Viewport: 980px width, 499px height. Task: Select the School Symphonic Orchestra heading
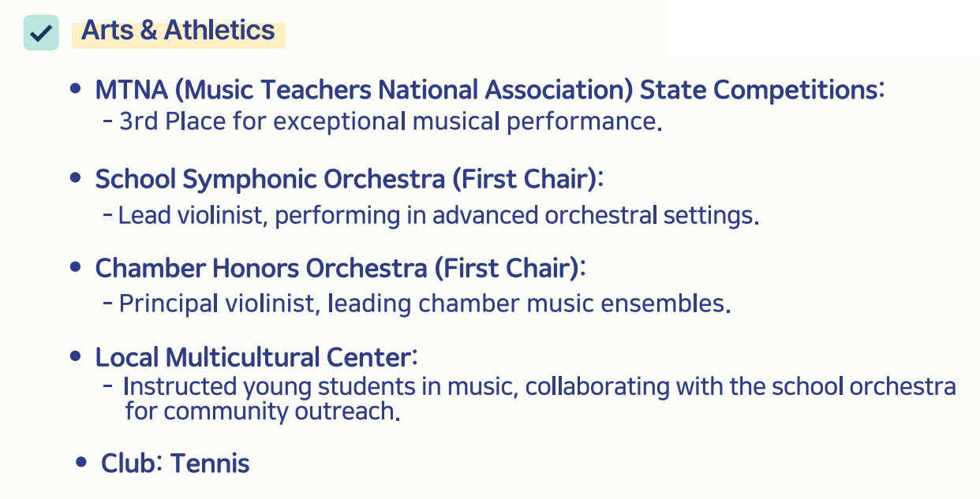(349, 179)
